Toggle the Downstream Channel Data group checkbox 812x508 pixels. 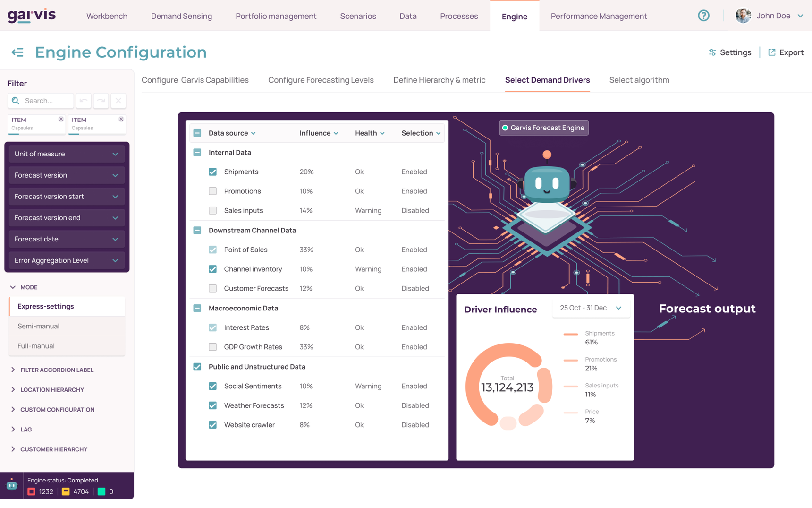197,231
